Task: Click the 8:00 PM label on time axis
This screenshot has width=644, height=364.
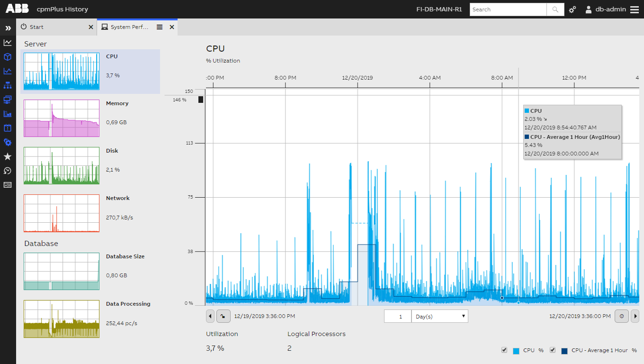Action: 285,78
